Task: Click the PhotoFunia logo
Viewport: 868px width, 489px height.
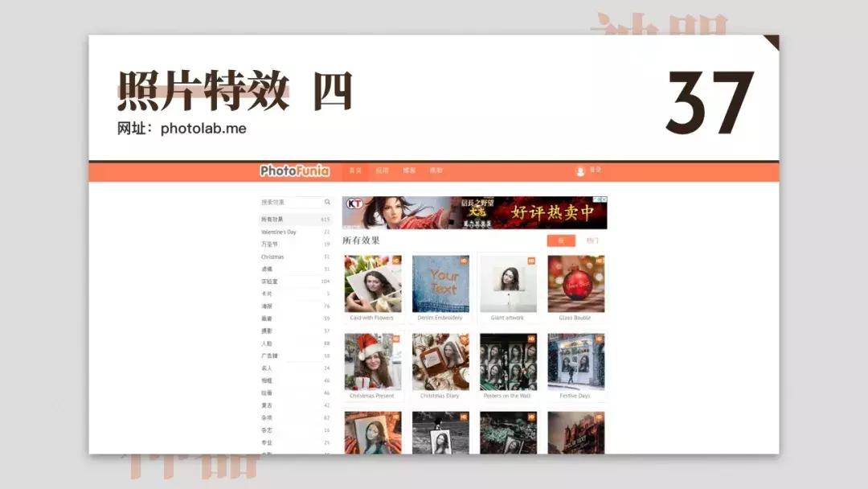Action: coord(294,171)
